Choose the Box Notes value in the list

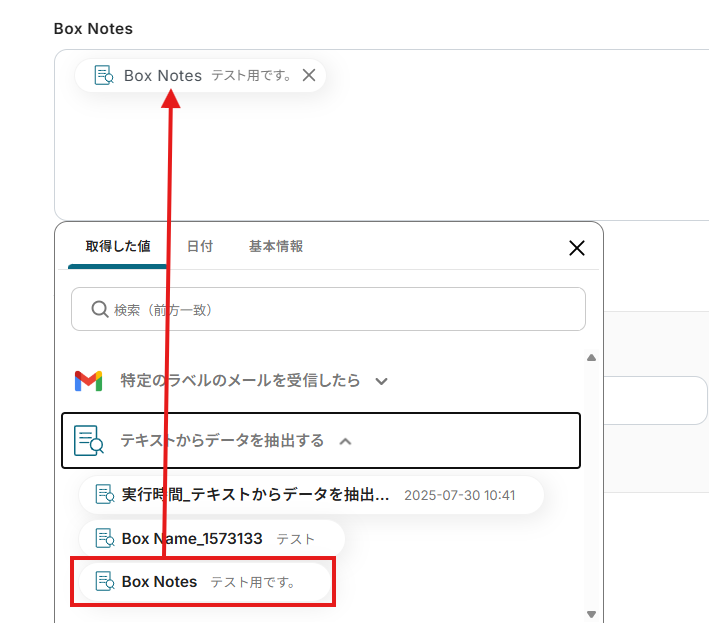(205, 581)
